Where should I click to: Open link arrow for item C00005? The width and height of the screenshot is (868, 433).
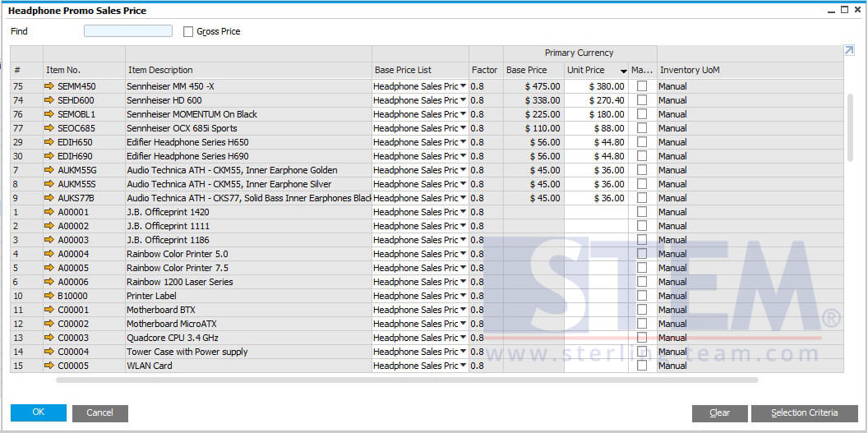point(49,366)
